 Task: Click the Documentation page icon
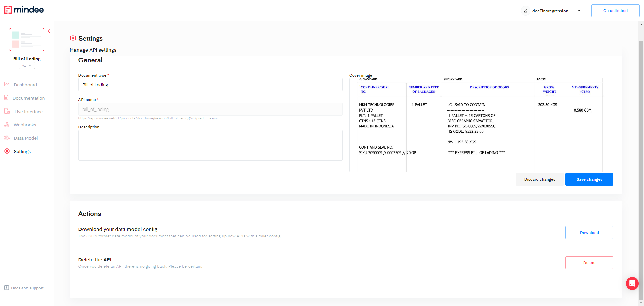6,98
